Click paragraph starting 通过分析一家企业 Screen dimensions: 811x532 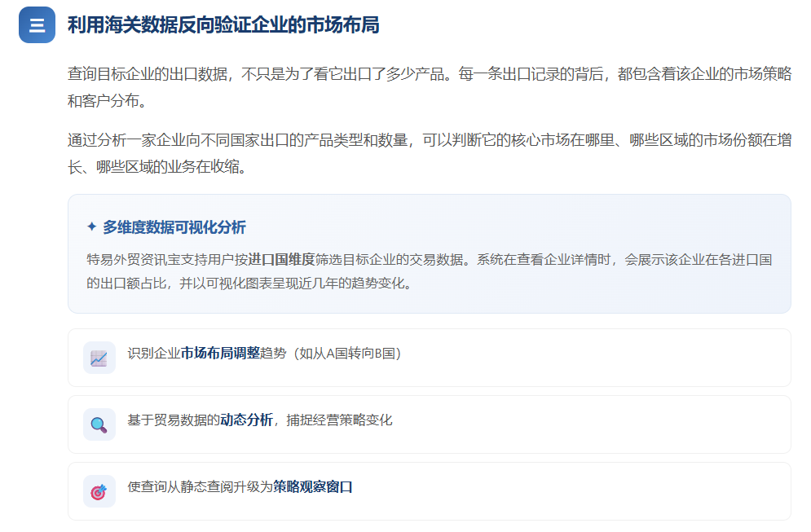430,153
